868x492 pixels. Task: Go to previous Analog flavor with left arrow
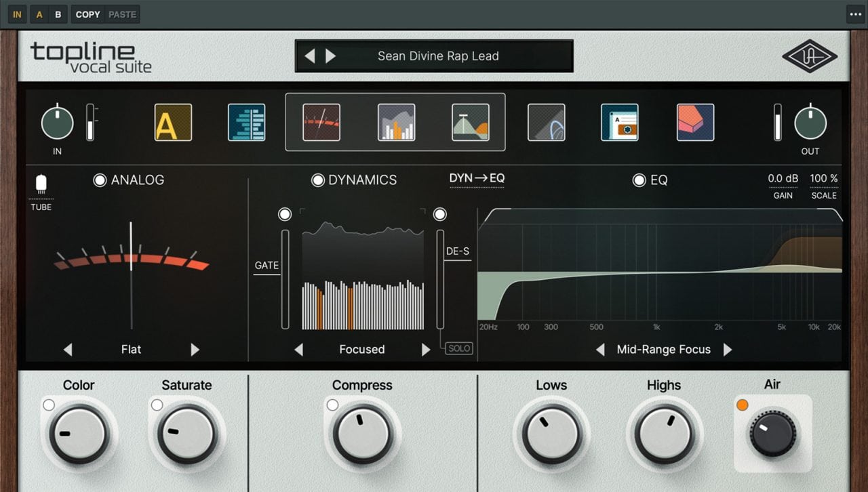[x=68, y=349]
